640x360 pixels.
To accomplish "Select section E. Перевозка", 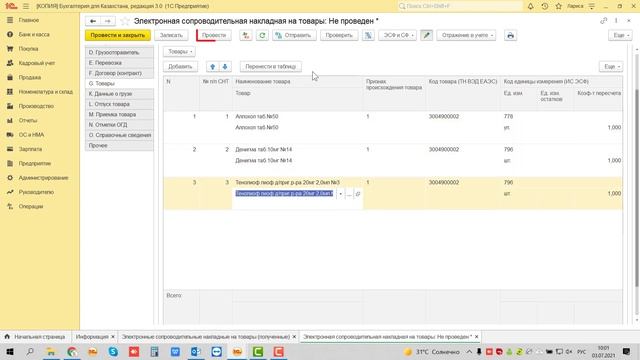I will click(x=119, y=63).
